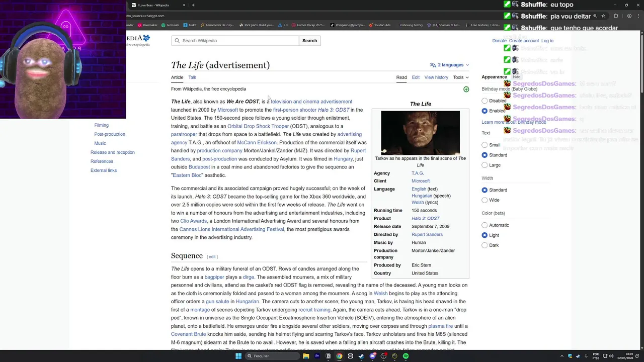
Task: Open Lurkit bookmark
Action: click(x=190, y=25)
